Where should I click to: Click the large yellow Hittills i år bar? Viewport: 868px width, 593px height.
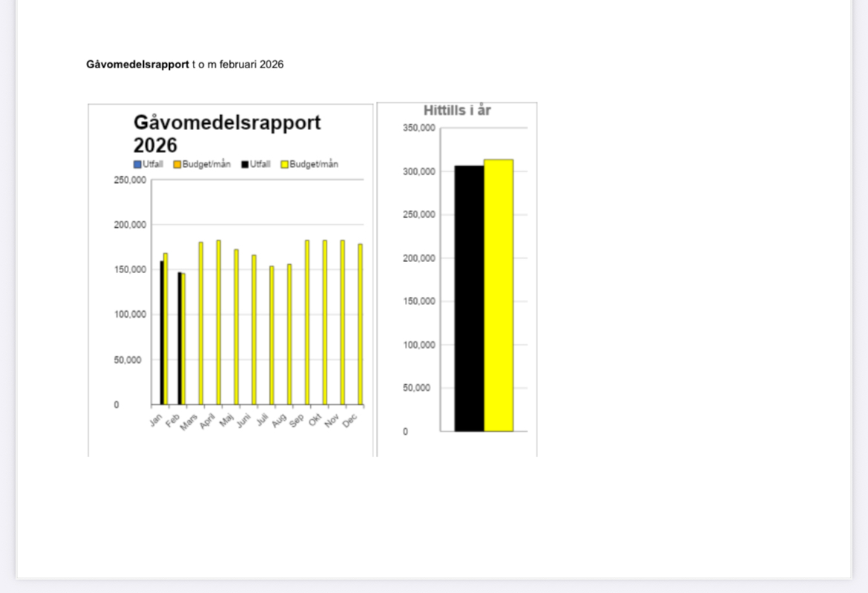click(499, 295)
